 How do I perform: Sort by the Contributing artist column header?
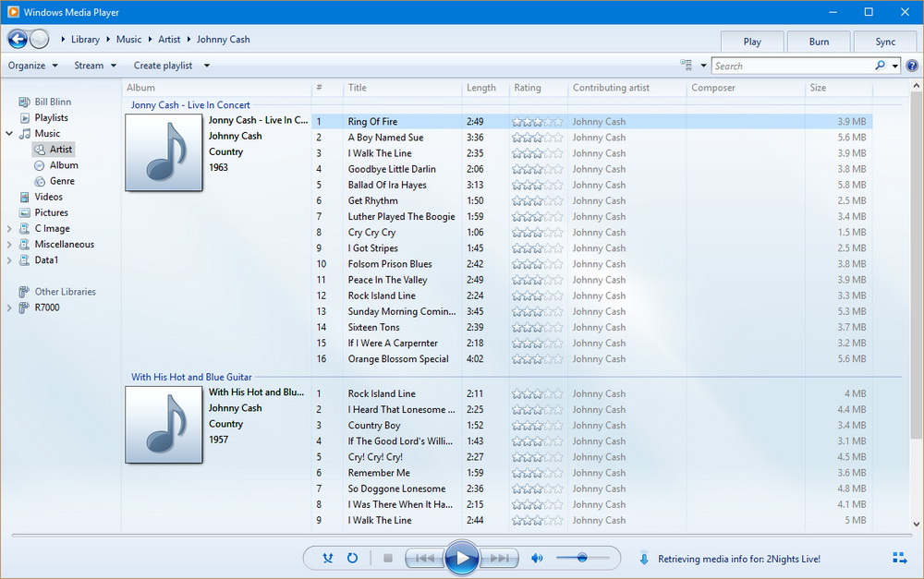tap(627, 88)
